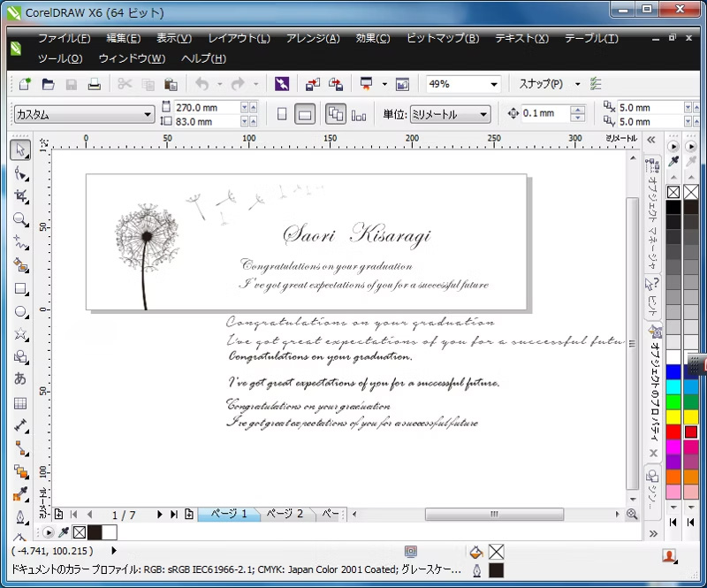Select the Zoom tool in the toolbox
This screenshot has width=707, height=588.
pos(20,219)
